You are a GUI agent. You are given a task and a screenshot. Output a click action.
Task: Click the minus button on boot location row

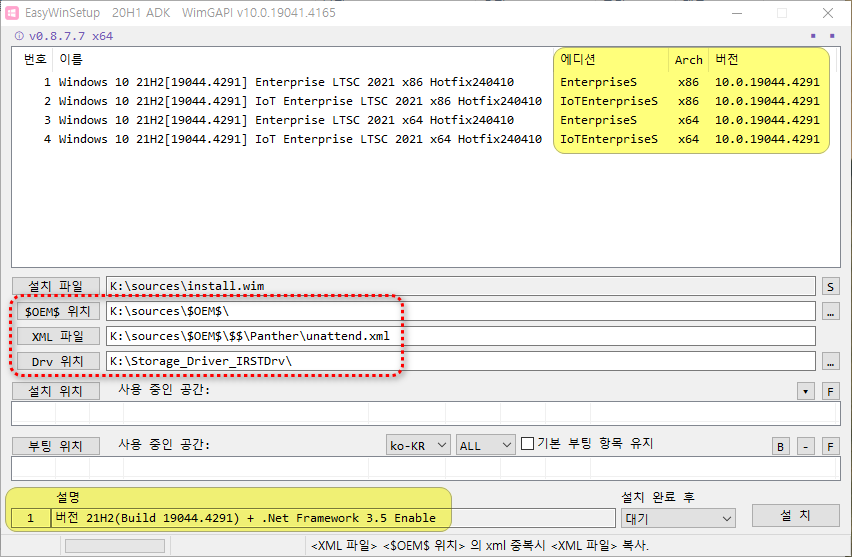pyautogui.click(x=805, y=447)
